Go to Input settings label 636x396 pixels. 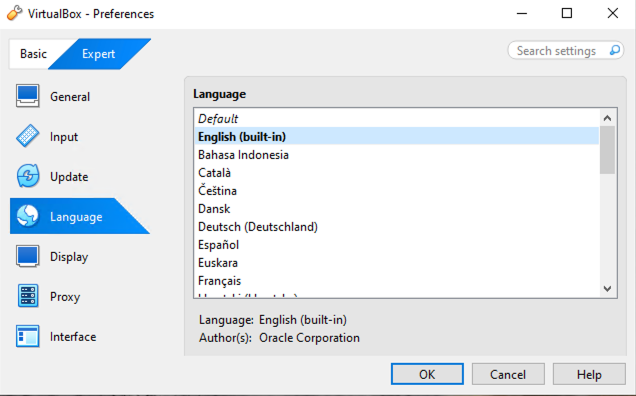click(64, 137)
